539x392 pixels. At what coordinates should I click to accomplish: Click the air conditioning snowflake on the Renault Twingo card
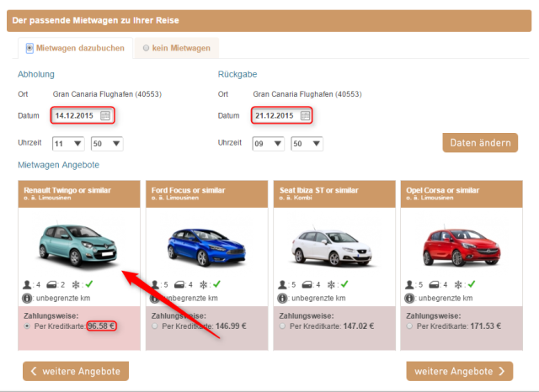76,284
